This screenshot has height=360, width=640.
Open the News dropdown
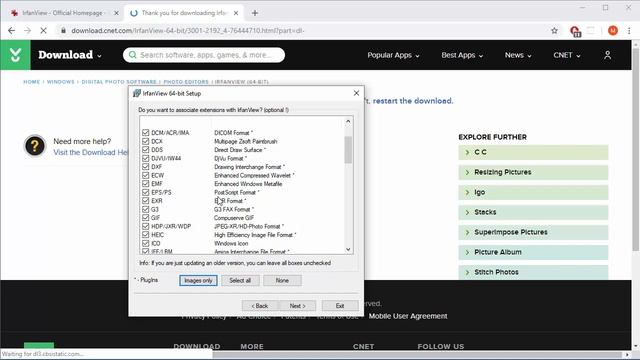(x=518, y=55)
